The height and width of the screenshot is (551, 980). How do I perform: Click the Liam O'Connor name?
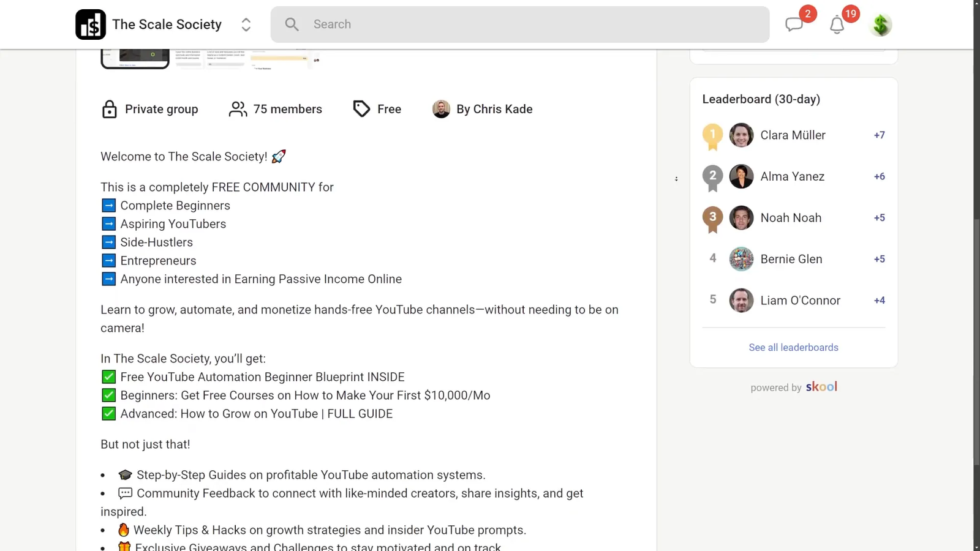click(x=800, y=300)
